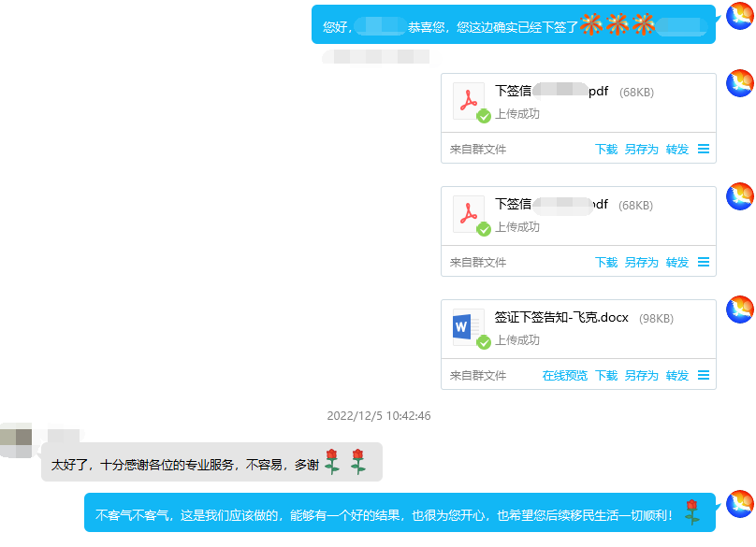Forward the docx file using 转发
The image size is (756, 547).
click(x=677, y=376)
